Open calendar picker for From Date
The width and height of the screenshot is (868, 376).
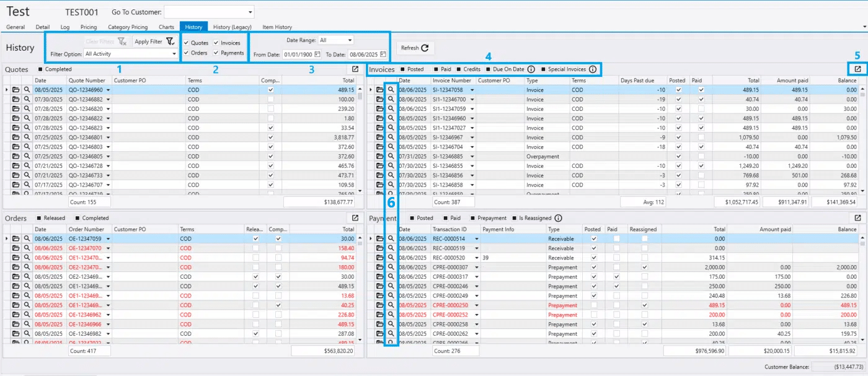point(317,54)
